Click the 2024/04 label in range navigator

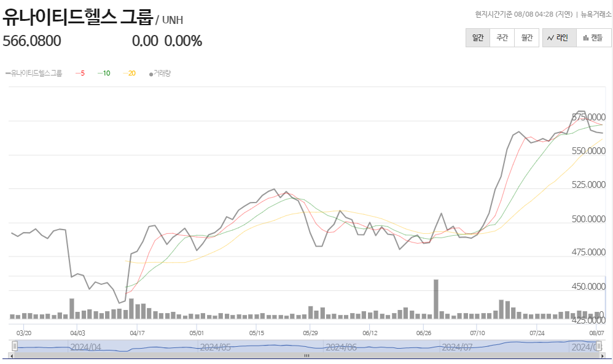(x=85, y=347)
